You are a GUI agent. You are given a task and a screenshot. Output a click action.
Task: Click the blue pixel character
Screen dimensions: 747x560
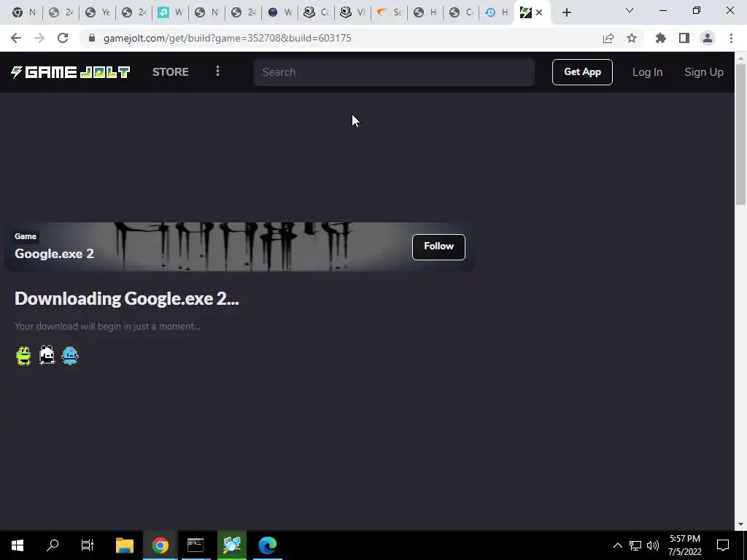pyautogui.click(x=70, y=355)
